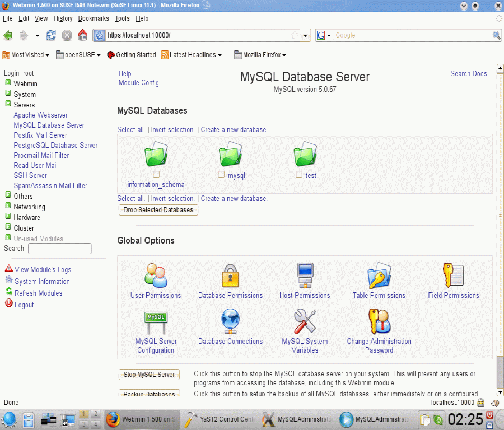Open the File menu
504x430 pixels.
8,18
